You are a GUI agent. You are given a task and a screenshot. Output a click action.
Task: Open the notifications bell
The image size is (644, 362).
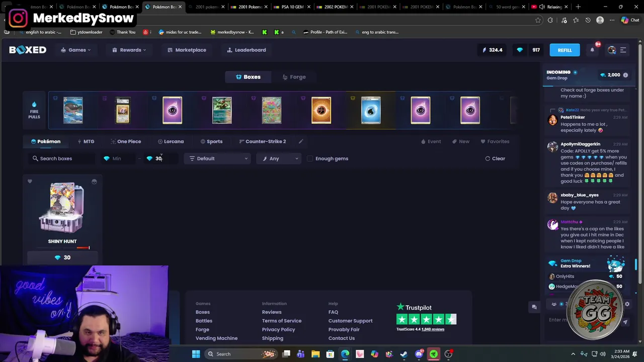(x=592, y=50)
